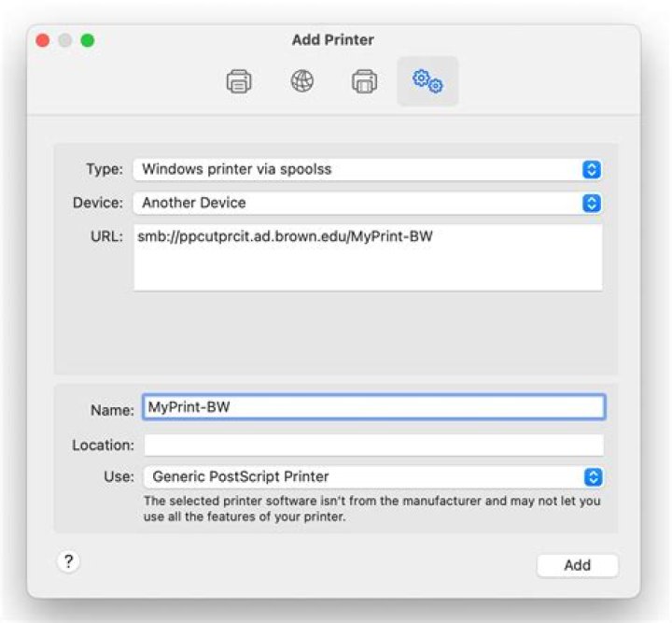Click the Add Printer window title

coord(335,40)
